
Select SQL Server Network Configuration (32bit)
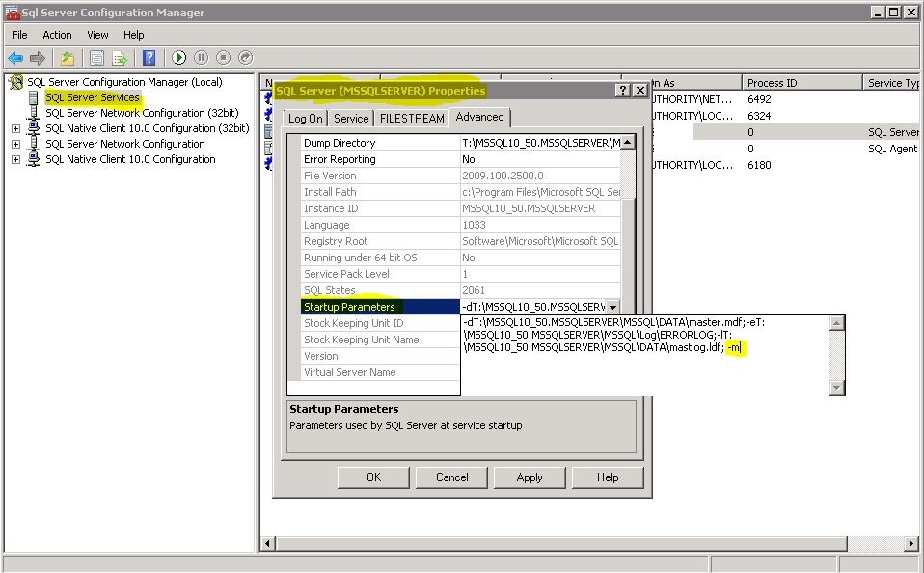click(x=142, y=113)
